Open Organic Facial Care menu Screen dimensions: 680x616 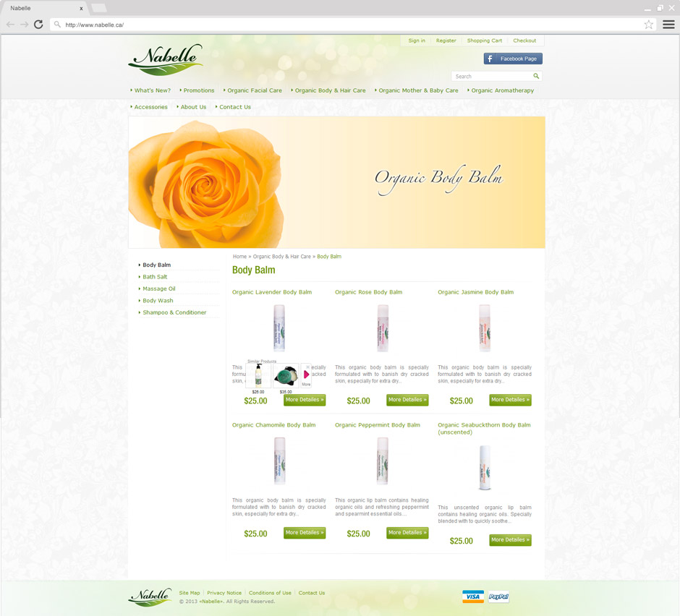pyautogui.click(x=255, y=90)
